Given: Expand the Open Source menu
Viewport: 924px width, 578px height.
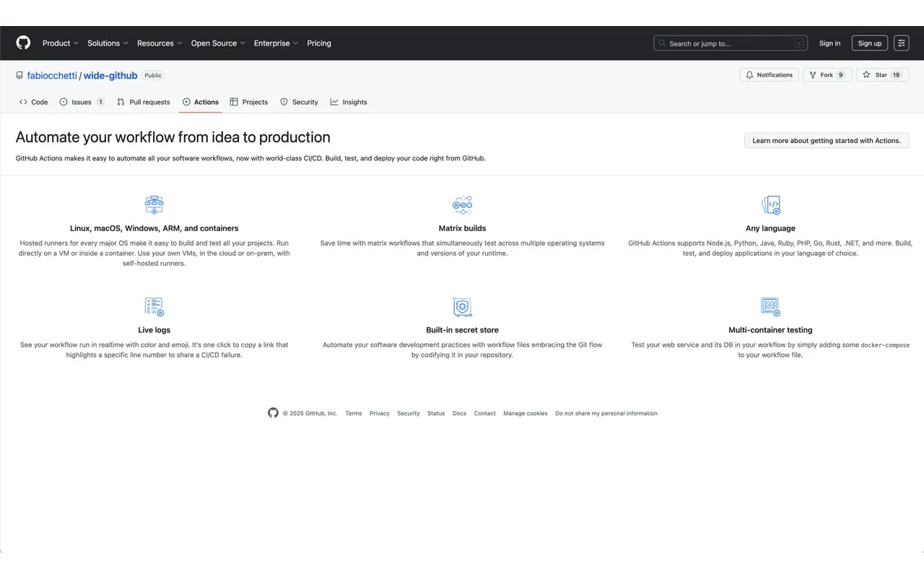Looking at the screenshot, I should 218,43.
